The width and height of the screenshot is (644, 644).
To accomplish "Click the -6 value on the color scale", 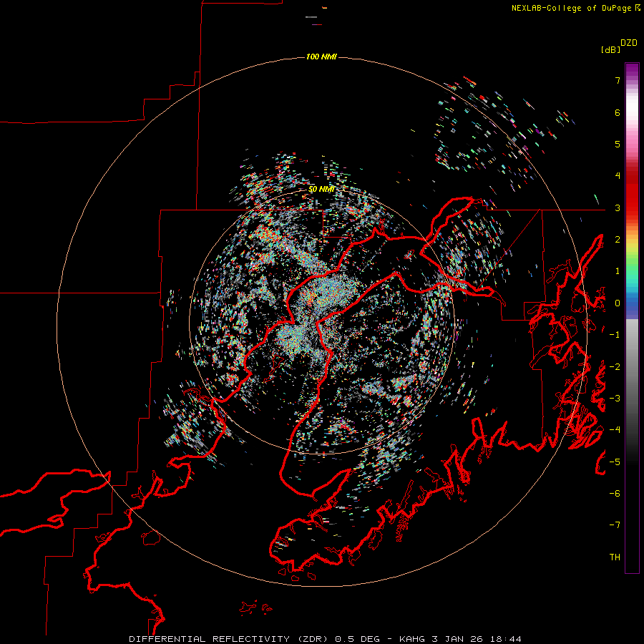I will click(x=615, y=494).
